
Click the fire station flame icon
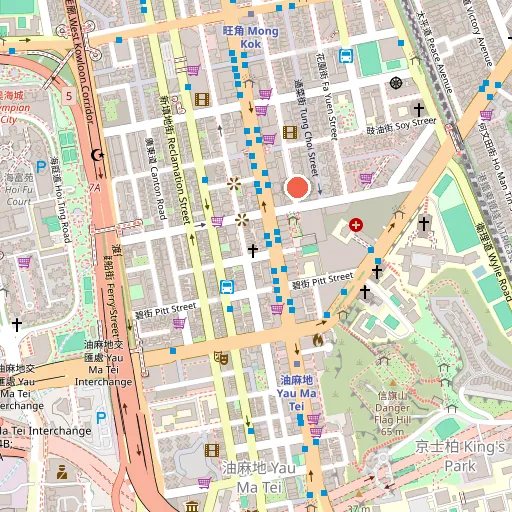[318, 340]
